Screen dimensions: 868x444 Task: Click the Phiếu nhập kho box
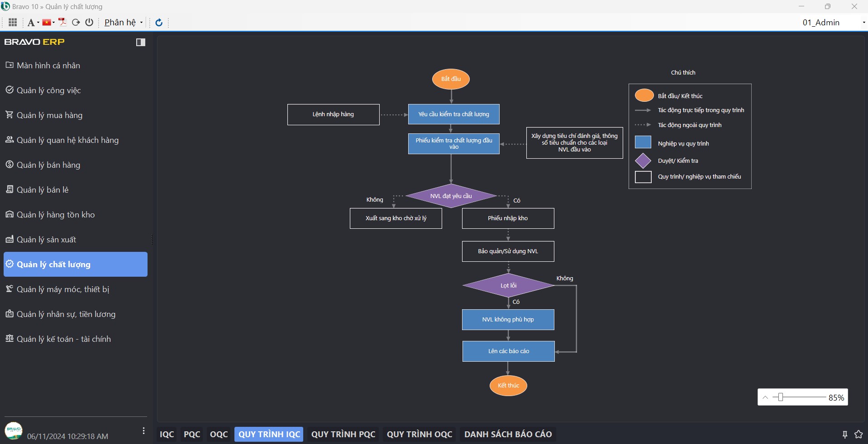[508, 218]
